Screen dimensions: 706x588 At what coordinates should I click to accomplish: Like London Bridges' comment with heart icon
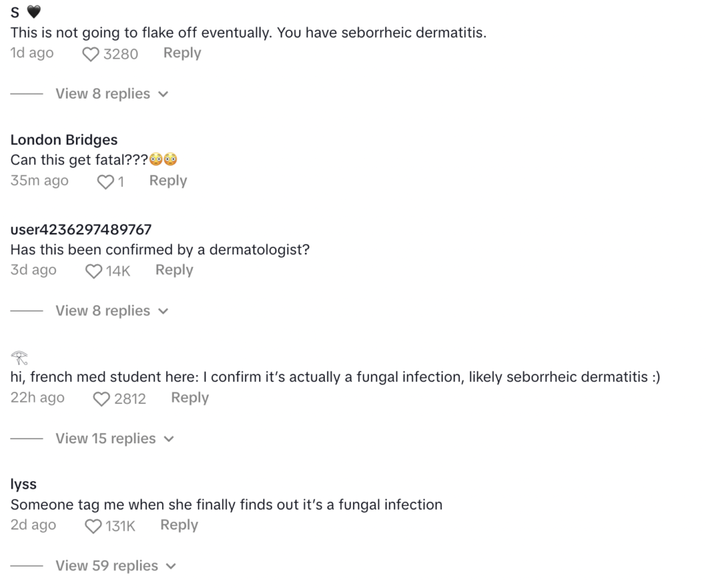coord(105,181)
